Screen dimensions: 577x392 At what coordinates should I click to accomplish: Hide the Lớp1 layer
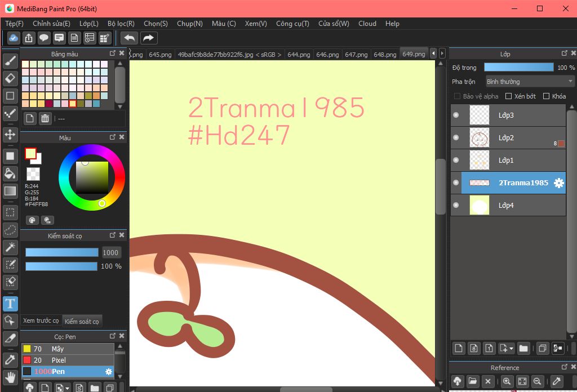click(x=456, y=160)
